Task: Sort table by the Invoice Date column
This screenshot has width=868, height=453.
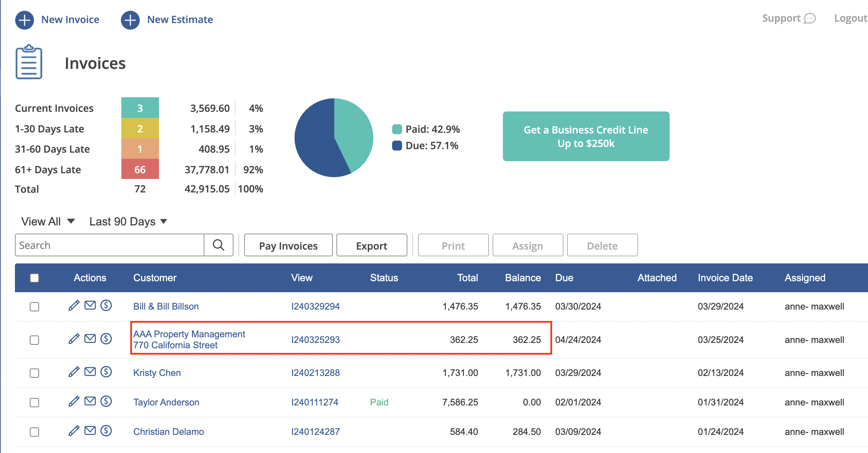Action: click(725, 278)
